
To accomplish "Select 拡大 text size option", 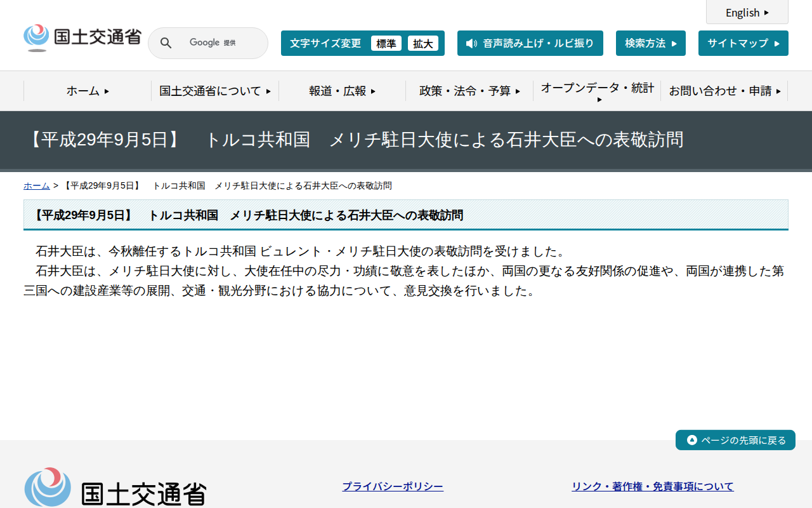I will 423,43.
